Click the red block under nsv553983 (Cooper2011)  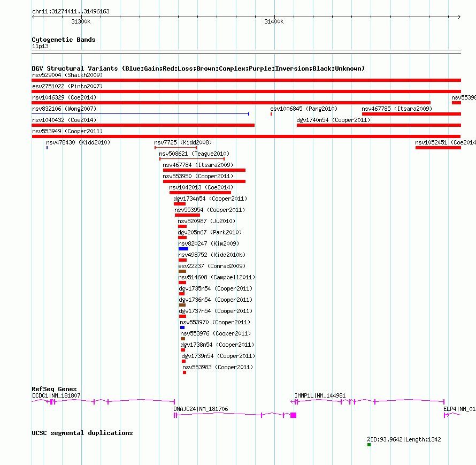[185, 372]
